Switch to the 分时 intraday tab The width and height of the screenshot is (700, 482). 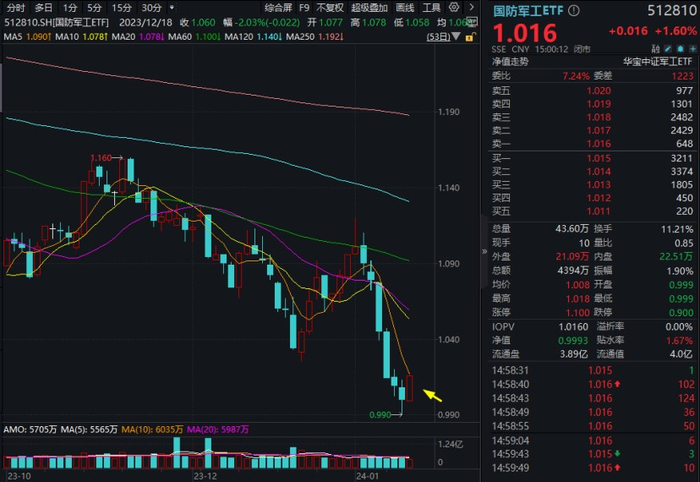point(15,8)
